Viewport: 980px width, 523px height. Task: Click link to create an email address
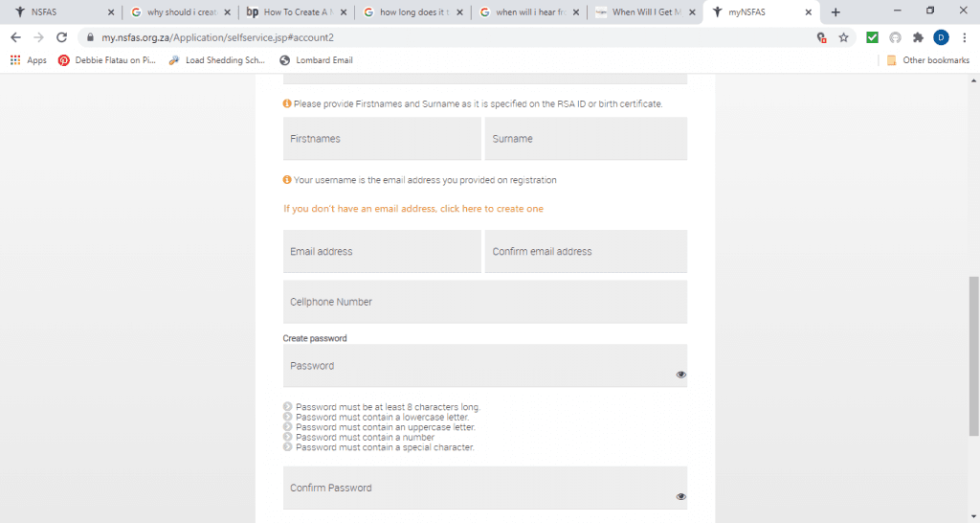(x=413, y=209)
